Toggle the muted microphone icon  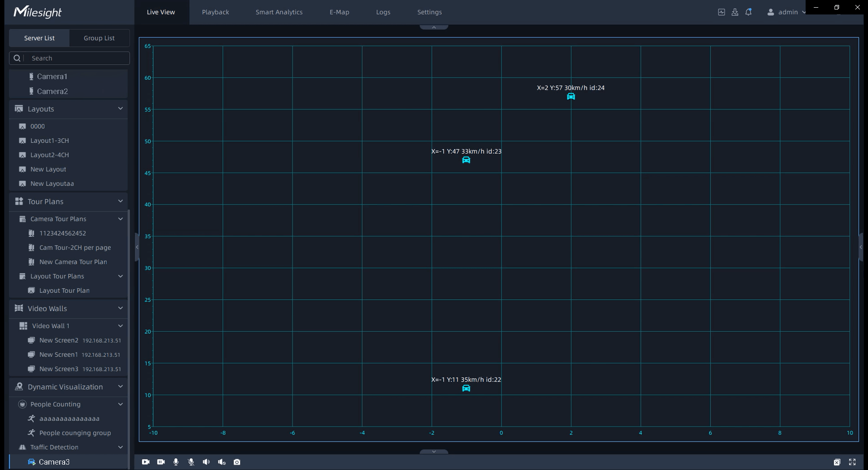point(191,462)
